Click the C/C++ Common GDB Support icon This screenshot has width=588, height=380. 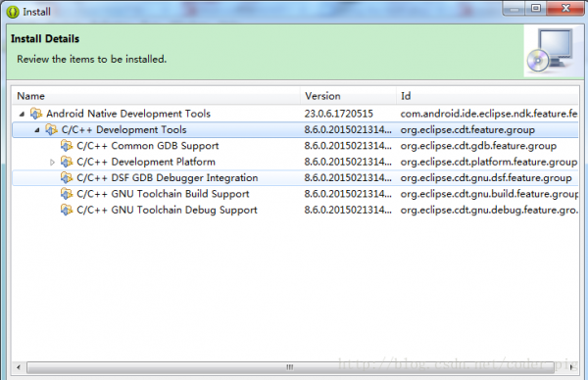[x=67, y=145]
